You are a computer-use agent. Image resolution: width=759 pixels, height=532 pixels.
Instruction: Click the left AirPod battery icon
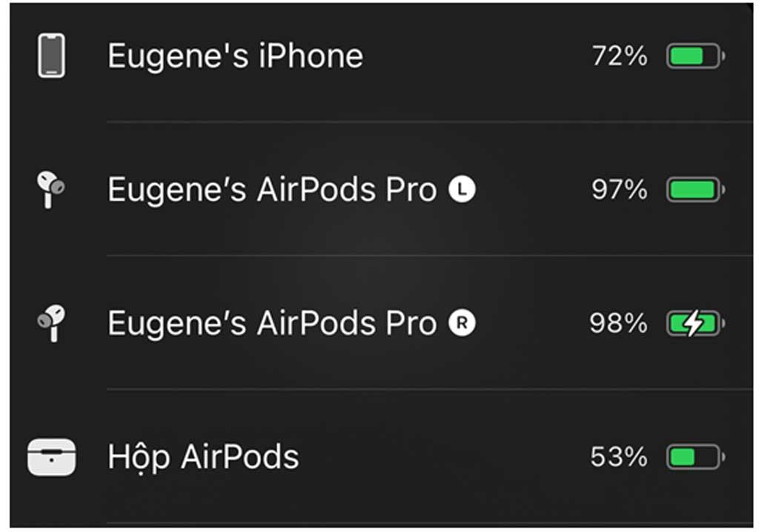click(695, 189)
